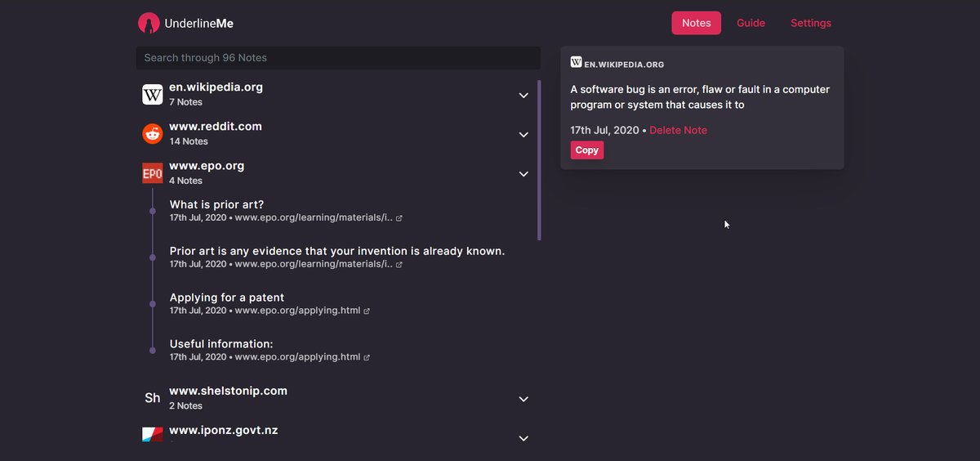Click the '7 Notes' count under wikipedia

pos(185,102)
